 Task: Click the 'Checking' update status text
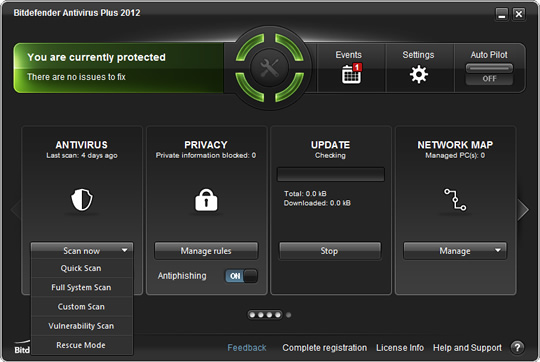pyautogui.click(x=330, y=156)
